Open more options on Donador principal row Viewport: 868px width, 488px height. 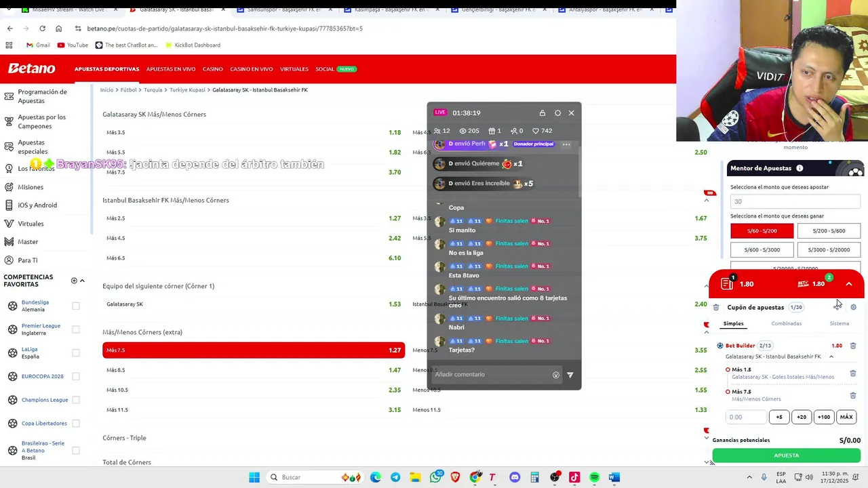[566, 144]
